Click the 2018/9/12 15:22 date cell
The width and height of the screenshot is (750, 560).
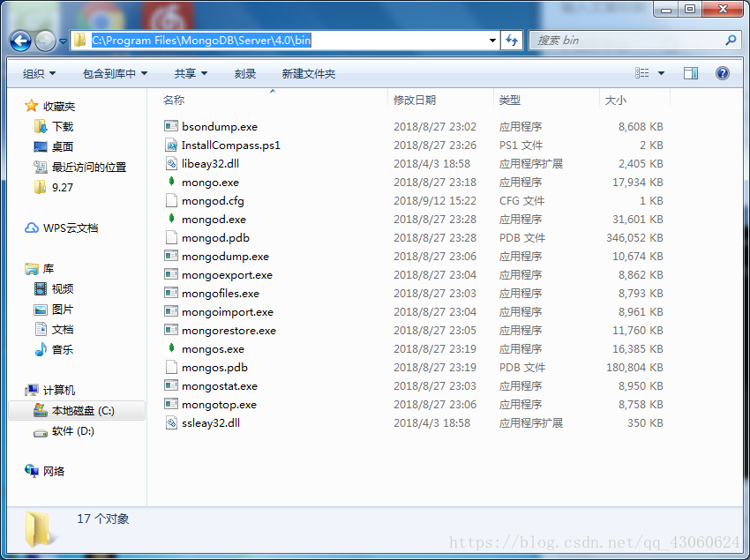435,201
